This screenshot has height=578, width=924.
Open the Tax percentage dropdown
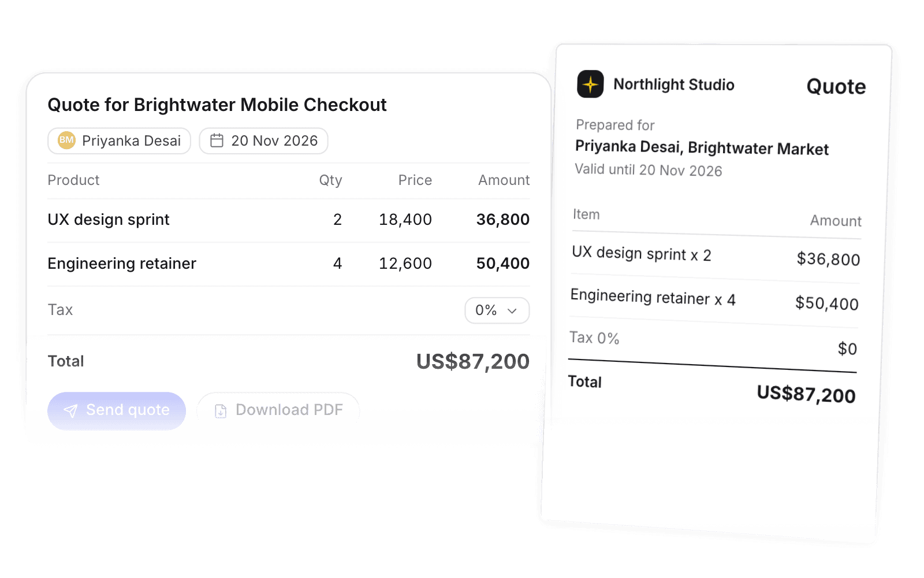coord(497,310)
